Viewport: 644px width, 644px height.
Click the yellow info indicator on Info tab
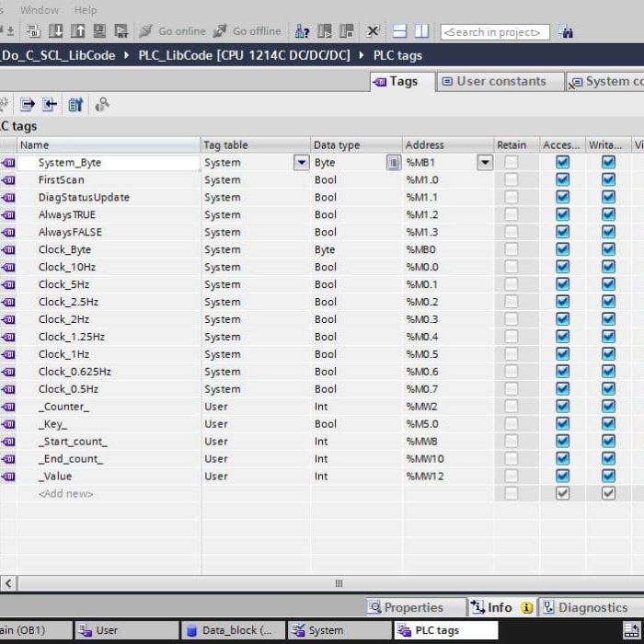[x=526, y=607]
